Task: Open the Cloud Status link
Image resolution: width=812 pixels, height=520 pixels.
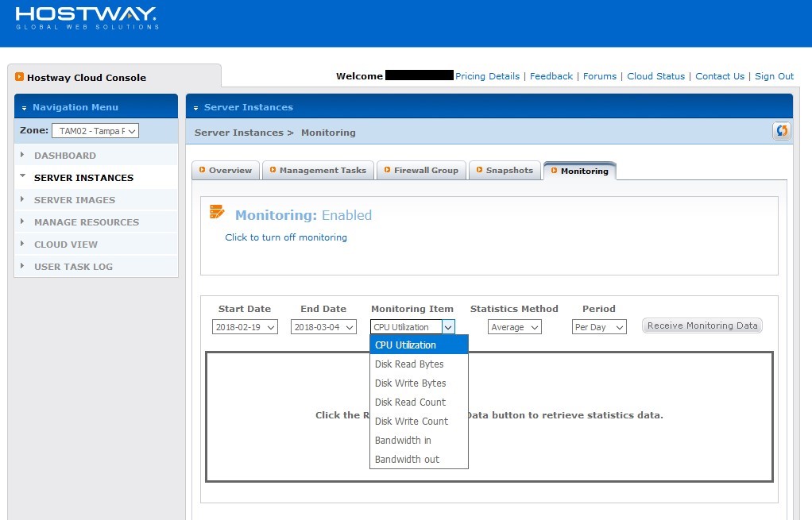Action: (x=655, y=76)
